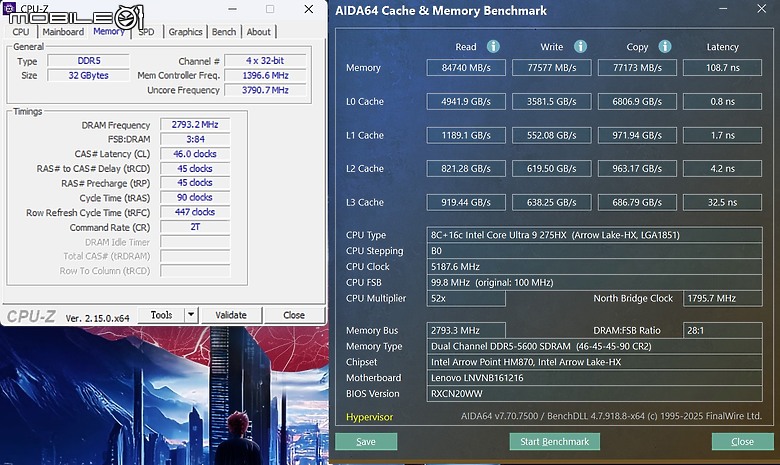Image resolution: width=780 pixels, height=465 pixels.
Task: Click the Motherboard field Lenovo LNVNB161216
Action: point(594,378)
